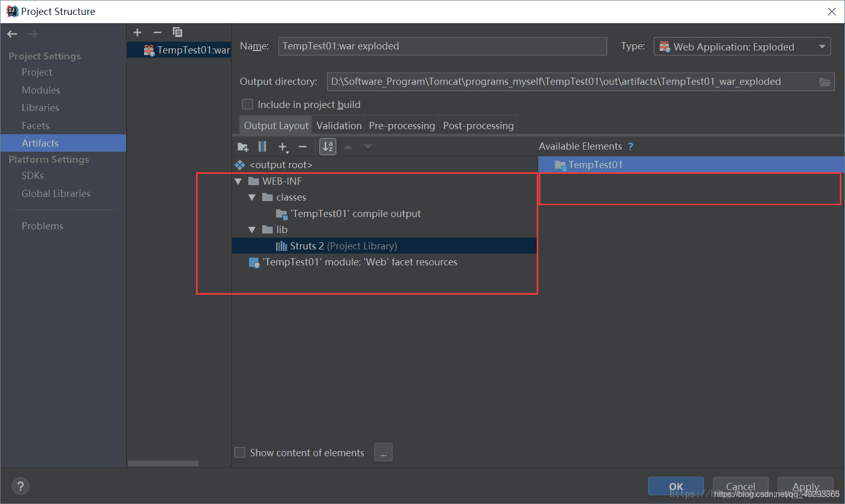The height and width of the screenshot is (504, 845).
Task: Open the Post-processing tab
Action: tap(478, 125)
